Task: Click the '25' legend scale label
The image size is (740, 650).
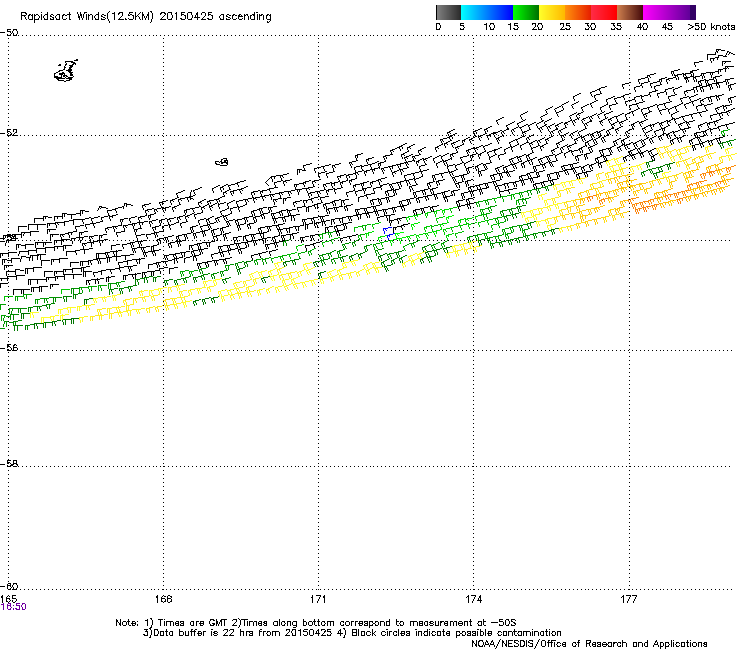Action: tap(565, 27)
